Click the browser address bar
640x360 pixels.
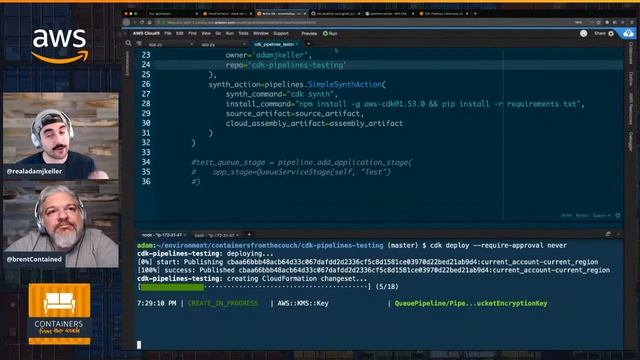pyautogui.click(x=363, y=22)
